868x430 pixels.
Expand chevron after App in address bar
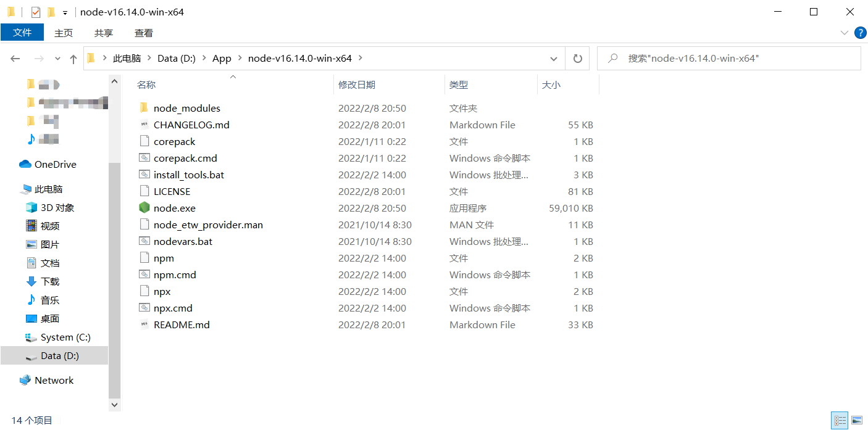click(240, 59)
